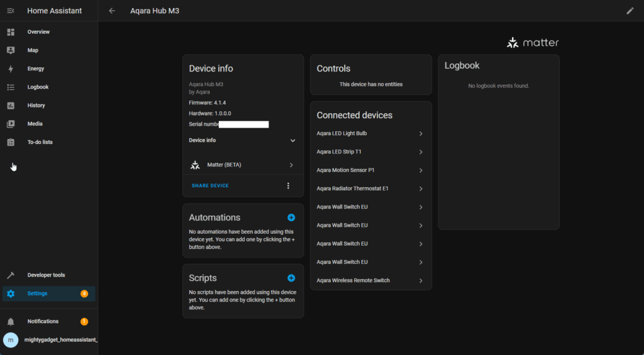Screen dimensions: 644x355
Task: Collapse the sidebar with the menu icon
Action: (x=11, y=11)
